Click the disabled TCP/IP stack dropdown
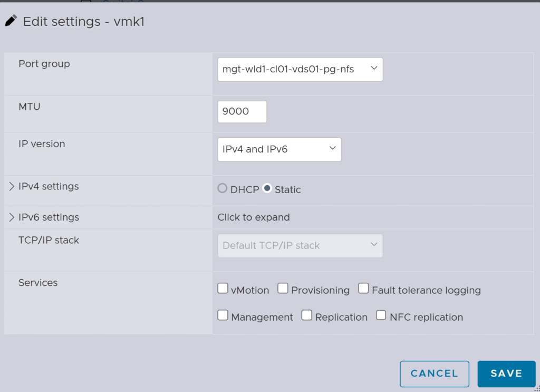Image resolution: width=540 pixels, height=392 pixels. tap(300, 245)
